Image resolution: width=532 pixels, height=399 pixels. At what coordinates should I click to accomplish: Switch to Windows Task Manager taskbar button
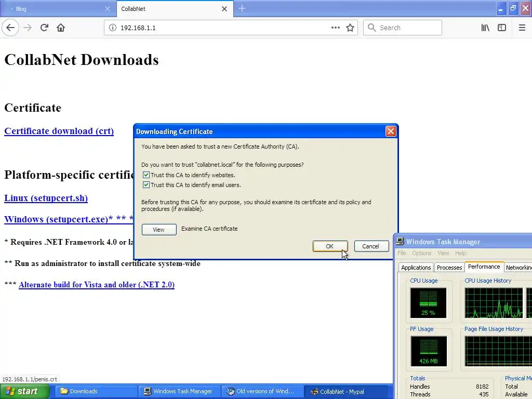pyautogui.click(x=179, y=392)
